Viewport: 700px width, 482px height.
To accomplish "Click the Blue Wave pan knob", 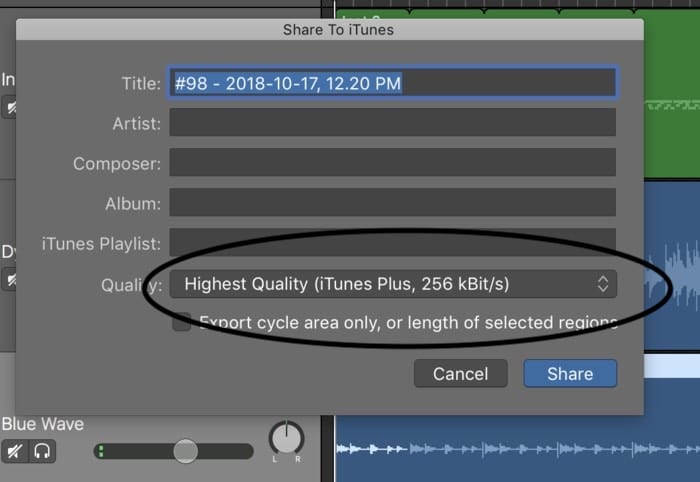I will (286, 438).
